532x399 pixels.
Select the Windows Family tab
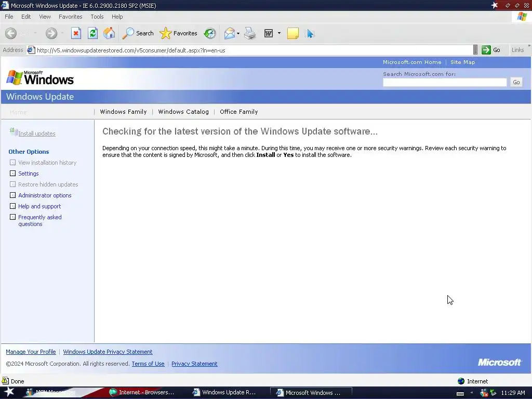[124, 112]
